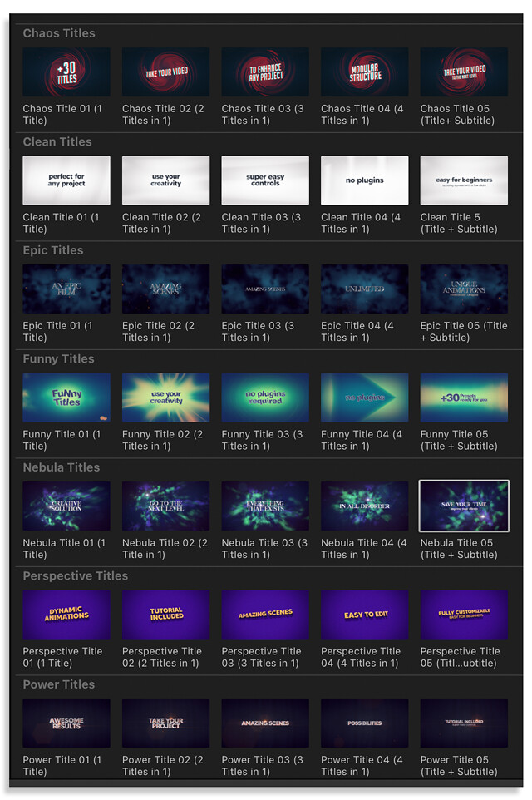Click the Power Title 04 'Possibilities' preview
Screen dimensions: 532x800
[364, 723]
